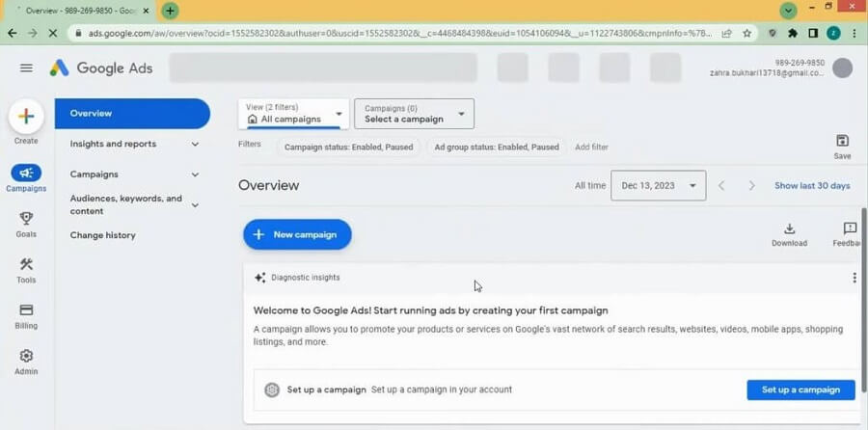The image size is (868, 430).
Task: Click Show last 30 days link
Action: tap(812, 186)
